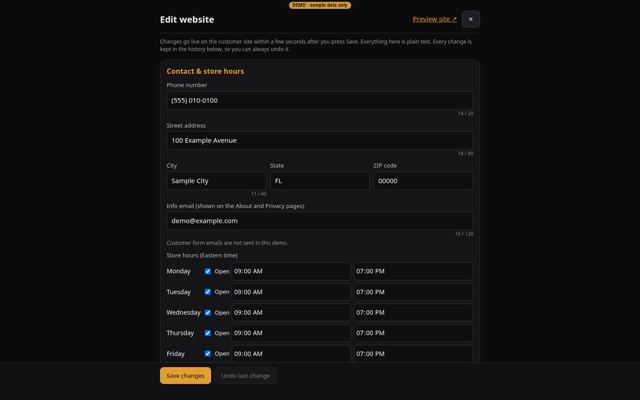Click the Monday Open label text
The width and height of the screenshot is (640, 400).
(x=222, y=271)
